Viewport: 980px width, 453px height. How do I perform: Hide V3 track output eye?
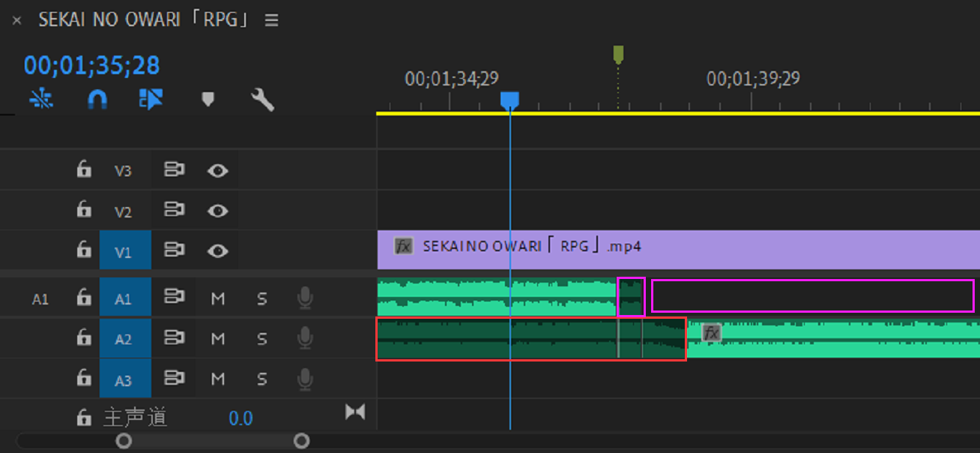[x=217, y=170]
